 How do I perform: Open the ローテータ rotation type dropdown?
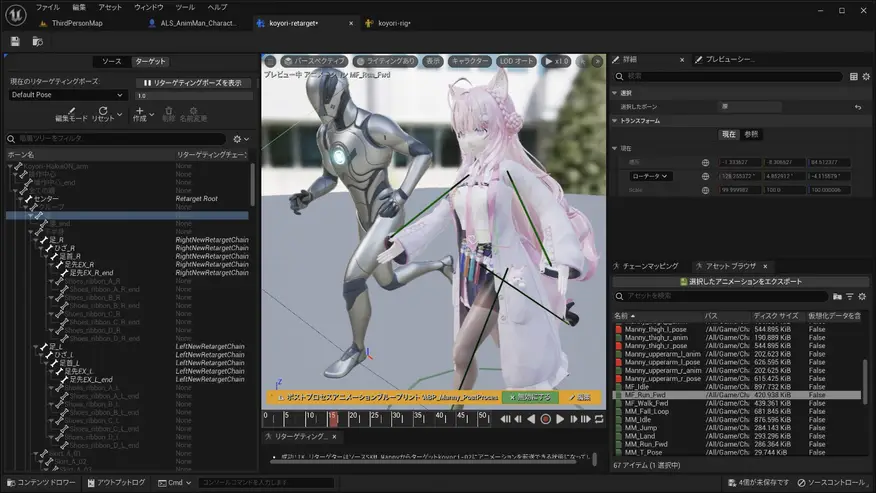(x=650, y=176)
